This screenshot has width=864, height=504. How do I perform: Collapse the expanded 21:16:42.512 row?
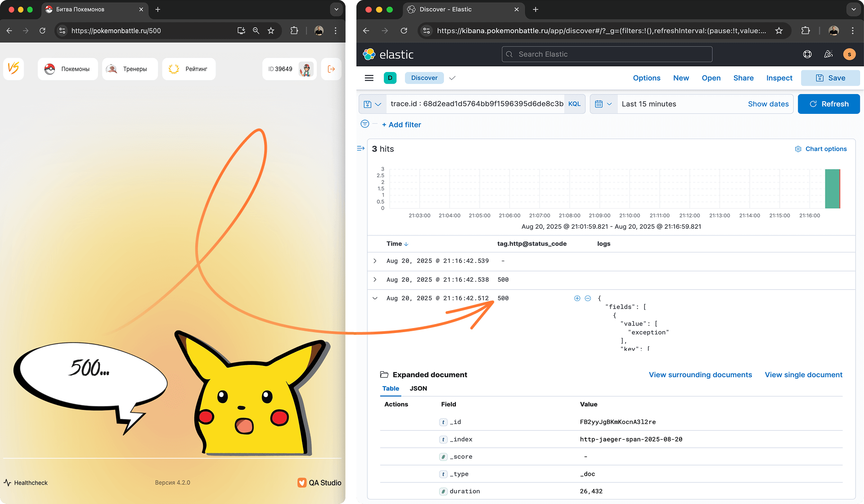coord(375,298)
